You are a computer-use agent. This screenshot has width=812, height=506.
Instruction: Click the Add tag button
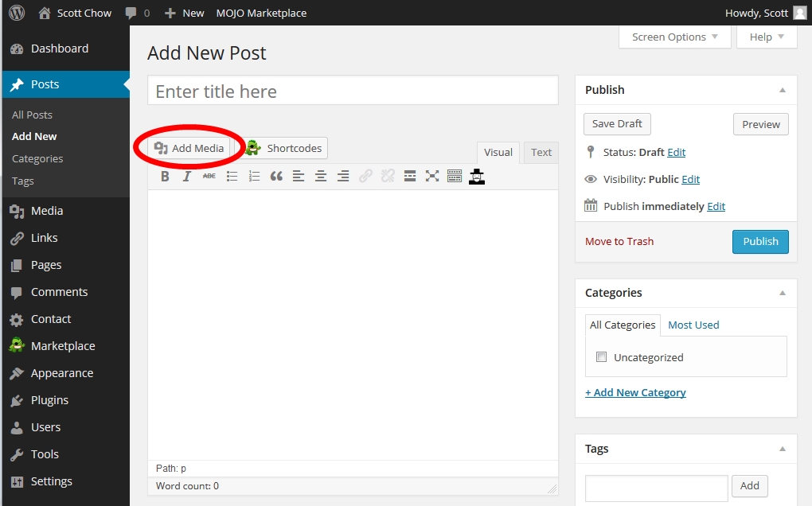pyautogui.click(x=749, y=486)
